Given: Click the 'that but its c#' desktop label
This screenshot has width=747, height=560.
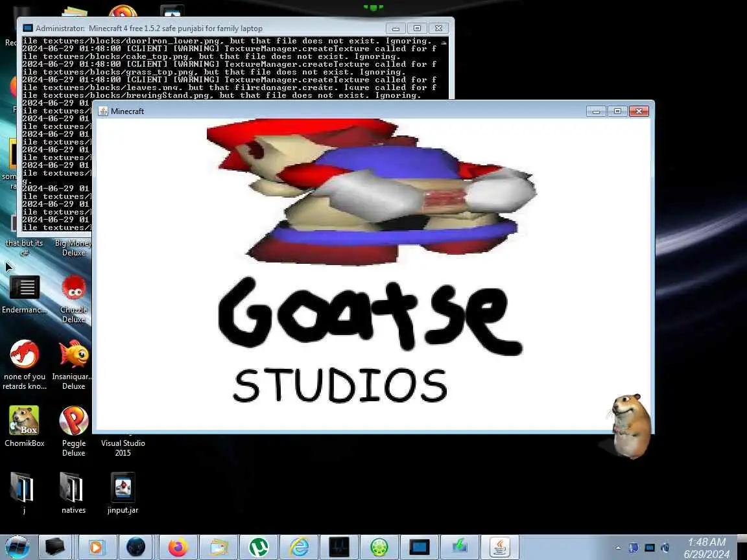Looking at the screenshot, I should pos(24,248).
